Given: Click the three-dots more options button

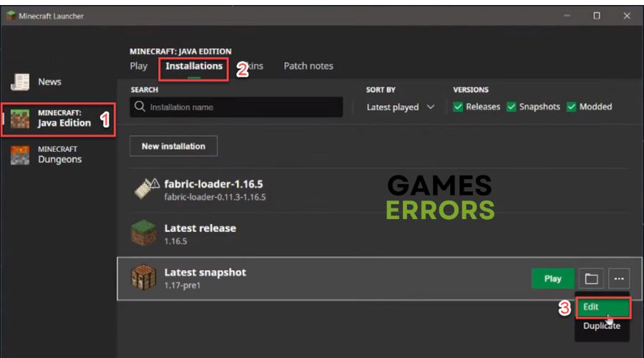Looking at the screenshot, I should click(x=619, y=279).
